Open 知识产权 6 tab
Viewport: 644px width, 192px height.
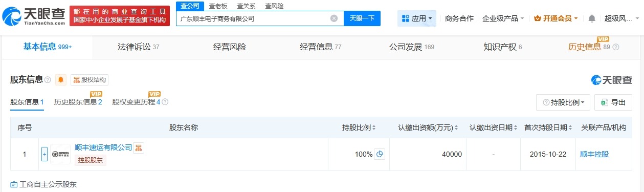coord(503,47)
